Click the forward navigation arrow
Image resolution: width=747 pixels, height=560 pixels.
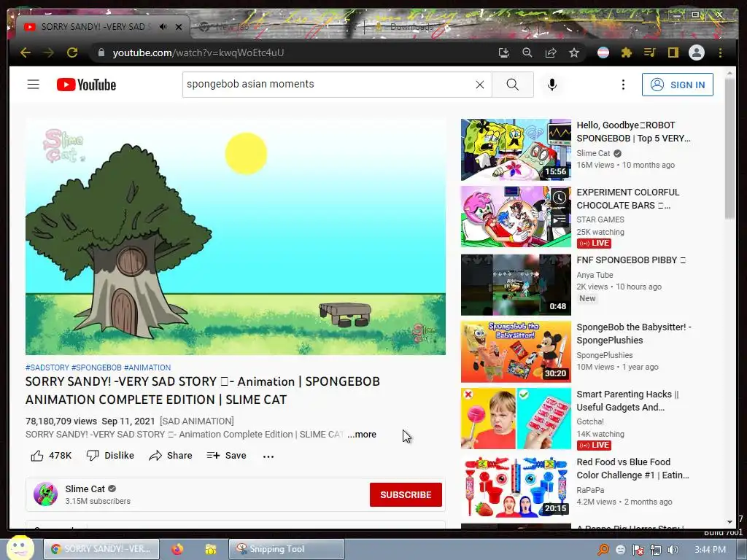tap(49, 52)
